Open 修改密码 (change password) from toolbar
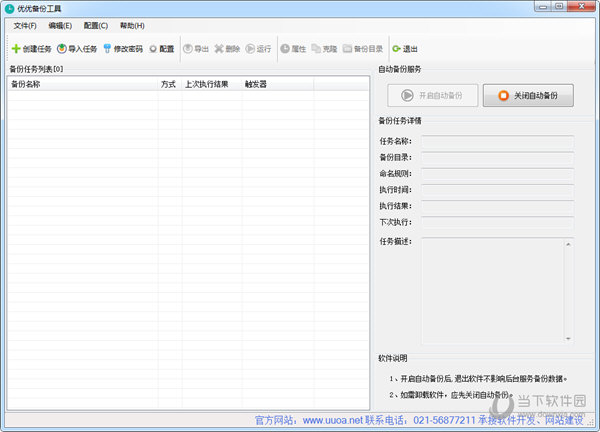 tap(107, 48)
